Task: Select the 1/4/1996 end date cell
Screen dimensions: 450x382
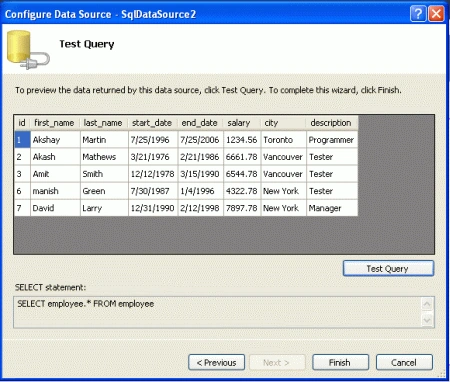Action: click(x=201, y=191)
